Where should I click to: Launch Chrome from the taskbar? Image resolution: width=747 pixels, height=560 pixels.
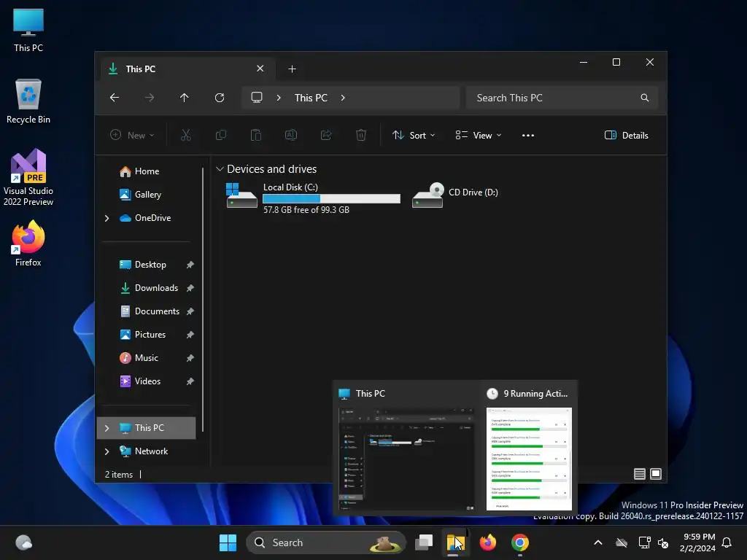(x=519, y=542)
